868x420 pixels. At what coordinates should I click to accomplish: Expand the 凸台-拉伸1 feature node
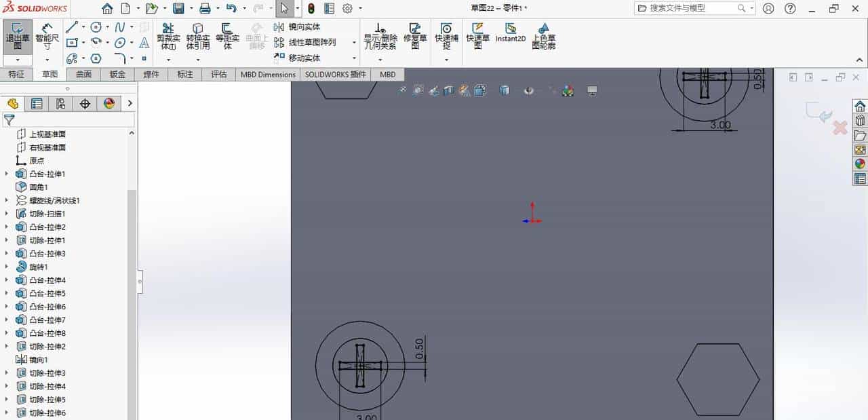[6, 173]
